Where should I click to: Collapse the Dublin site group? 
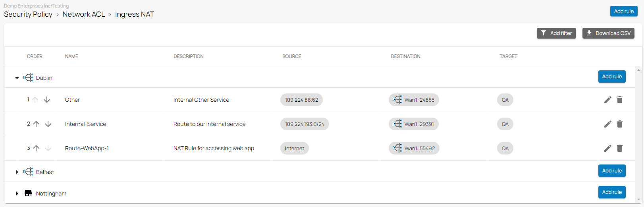pos(17,78)
